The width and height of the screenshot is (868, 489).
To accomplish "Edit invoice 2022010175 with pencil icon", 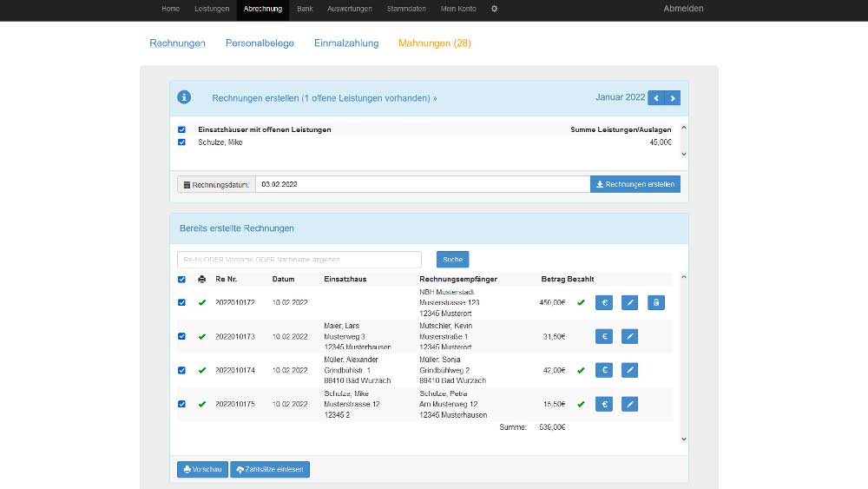I will pos(629,404).
